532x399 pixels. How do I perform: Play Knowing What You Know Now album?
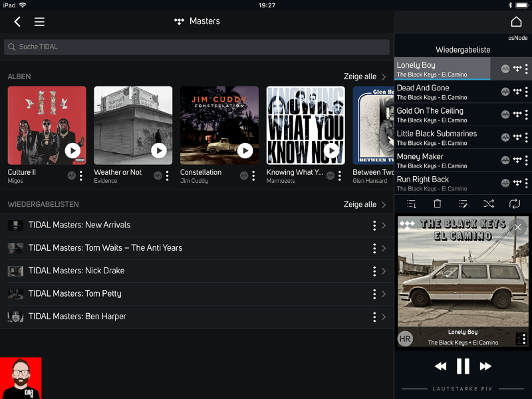(331, 150)
